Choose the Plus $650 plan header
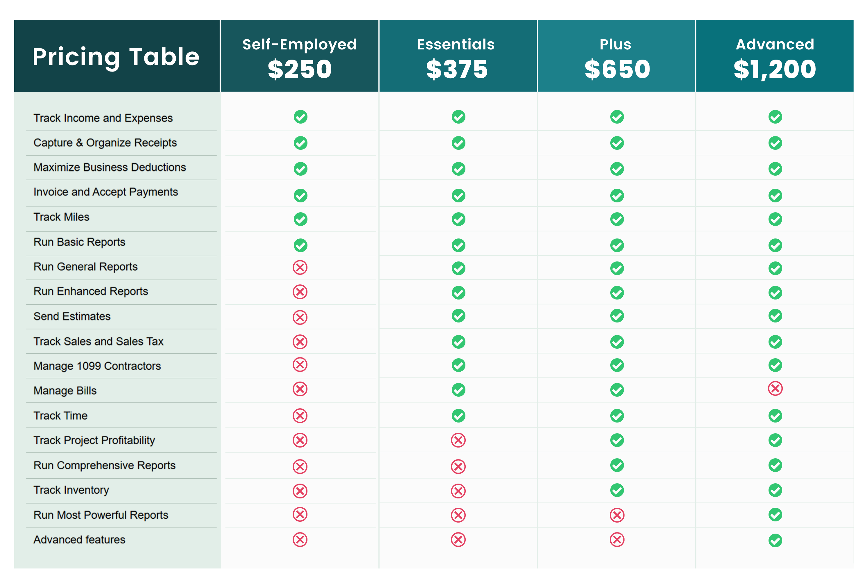 616,56
